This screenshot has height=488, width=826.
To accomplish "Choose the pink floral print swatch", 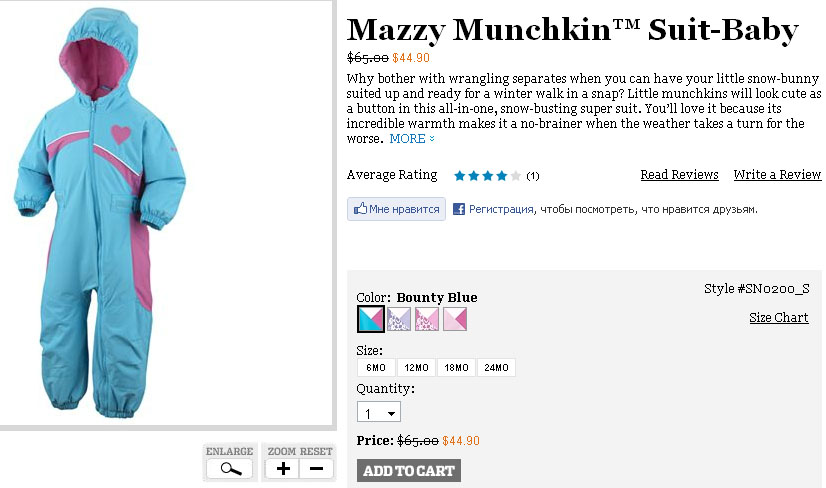I will click(x=427, y=319).
